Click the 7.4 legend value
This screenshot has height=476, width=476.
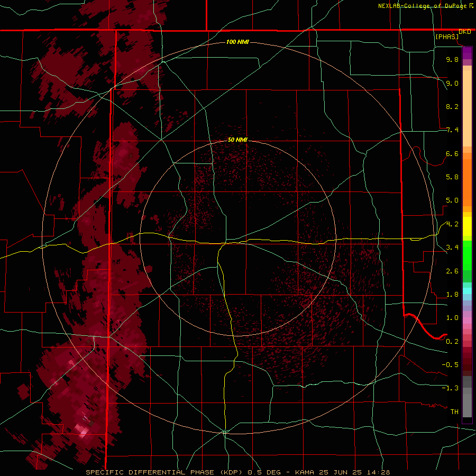tap(452, 130)
